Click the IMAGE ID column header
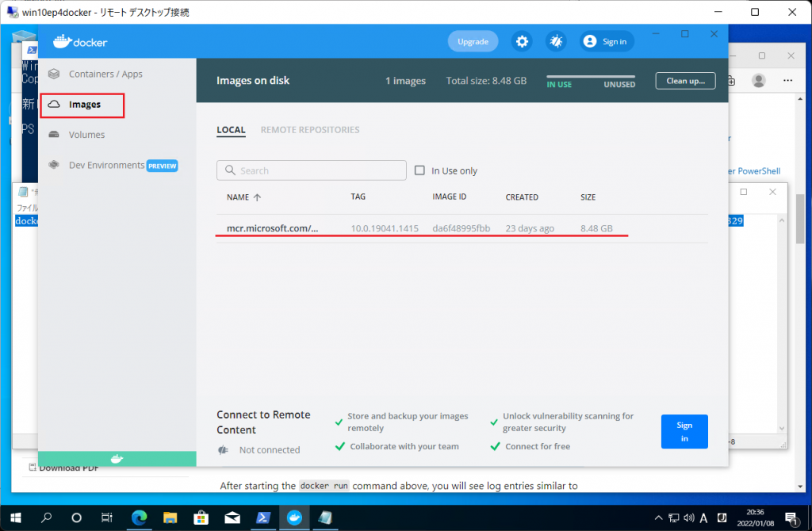 click(449, 197)
